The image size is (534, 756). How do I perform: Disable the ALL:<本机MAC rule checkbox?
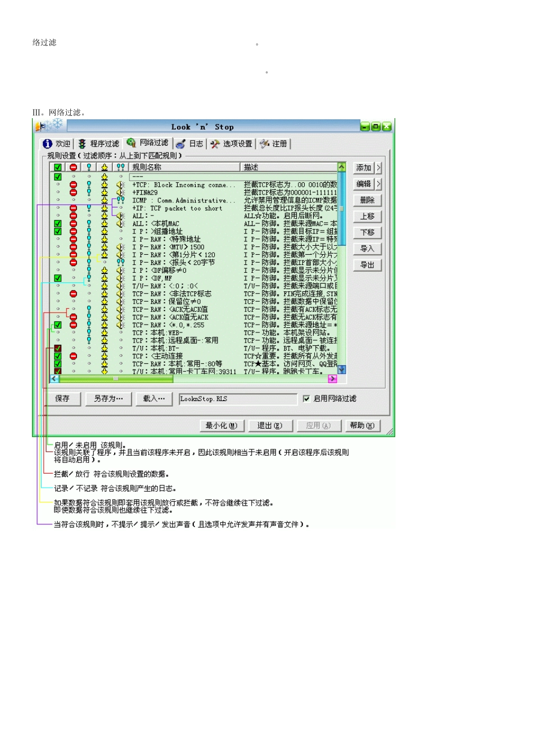57,224
